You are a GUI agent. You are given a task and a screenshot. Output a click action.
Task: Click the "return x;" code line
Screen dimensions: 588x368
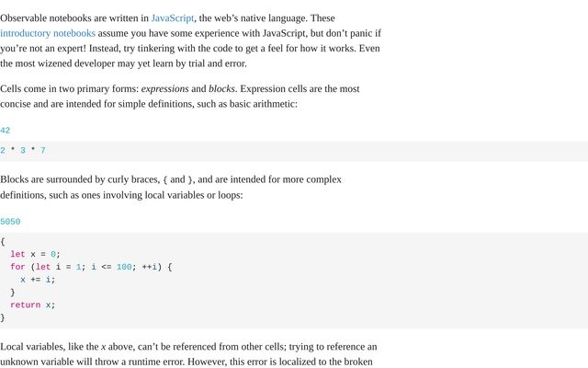pos(33,305)
